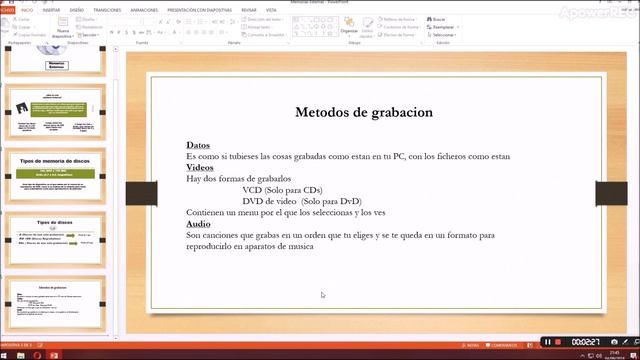640x360 pixels.
Task: Open the ARCHIVO file tab
Action: (x=7, y=10)
